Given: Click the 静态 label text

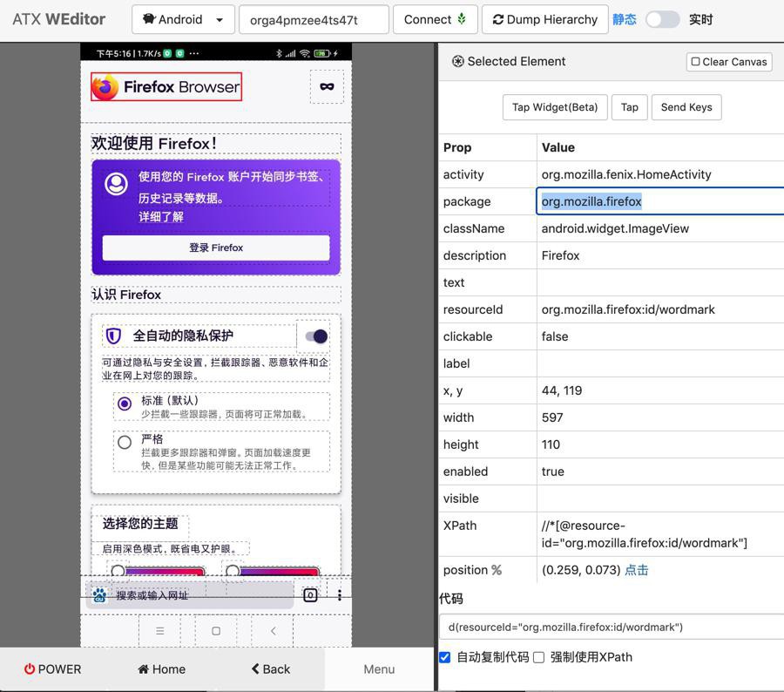Looking at the screenshot, I should pyautogui.click(x=625, y=19).
